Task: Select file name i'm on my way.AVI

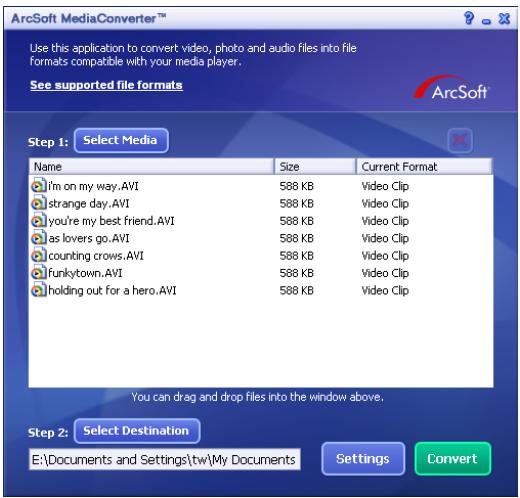Action: [x=93, y=186]
